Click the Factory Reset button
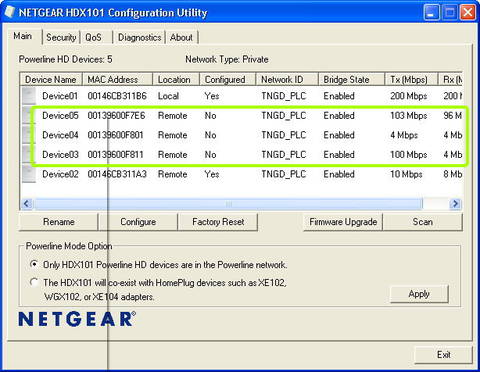Image resolution: width=480 pixels, height=372 pixels. click(x=218, y=222)
